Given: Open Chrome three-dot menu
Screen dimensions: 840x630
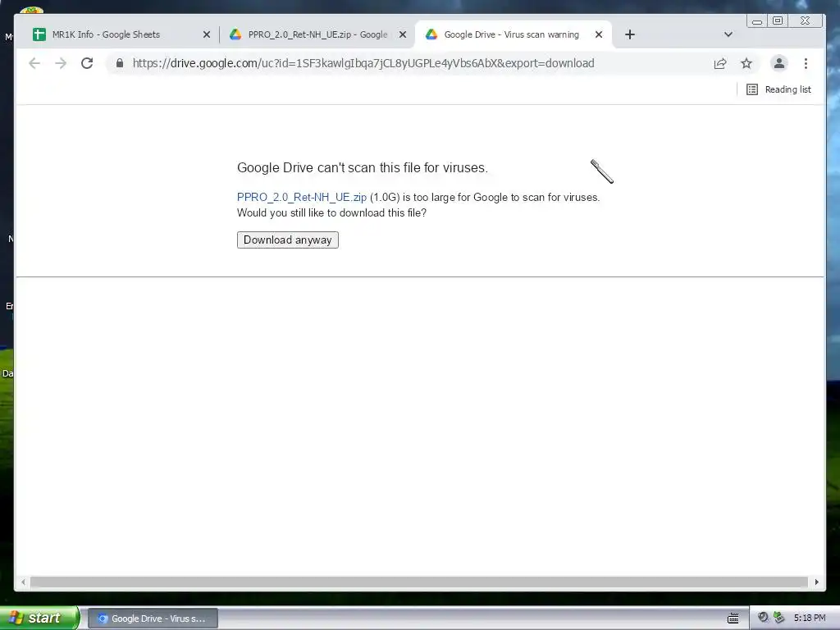Looking at the screenshot, I should pos(806,64).
